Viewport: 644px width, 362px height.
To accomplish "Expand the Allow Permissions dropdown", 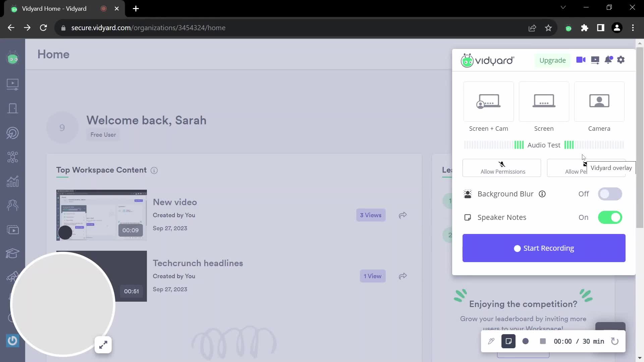I will tap(502, 167).
